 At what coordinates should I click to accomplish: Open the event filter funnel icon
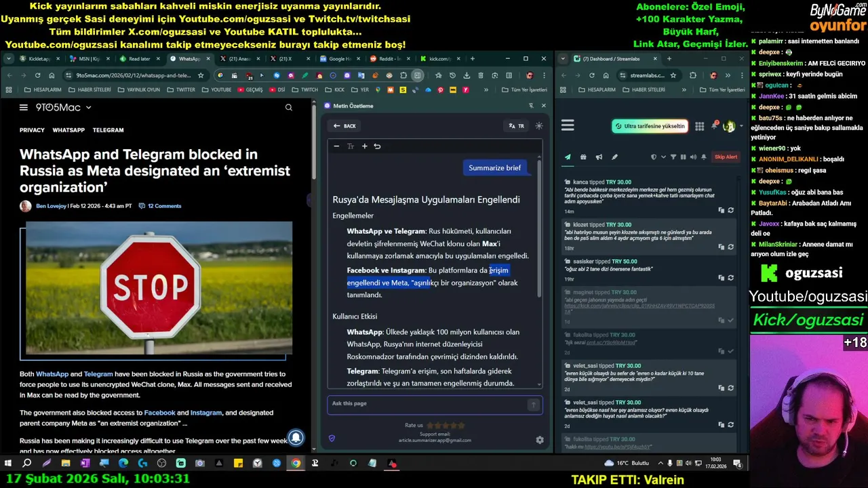(673, 157)
